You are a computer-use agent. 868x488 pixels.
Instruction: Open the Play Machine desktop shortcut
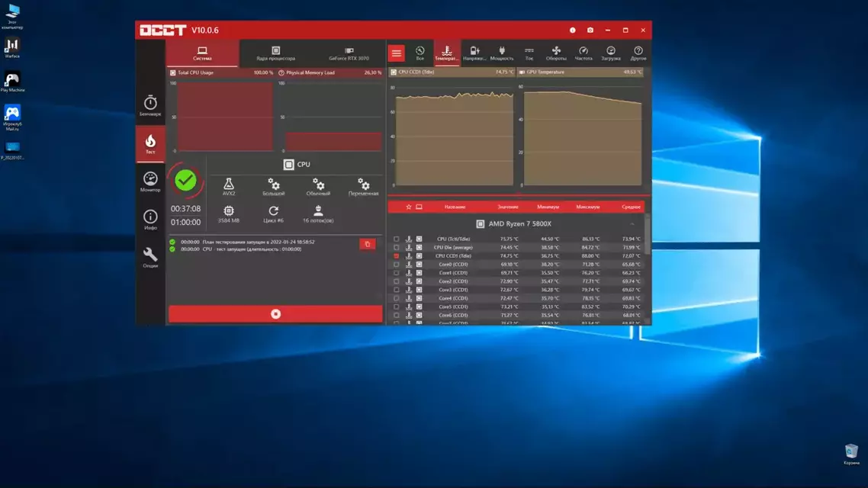click(x=12, y=82)
